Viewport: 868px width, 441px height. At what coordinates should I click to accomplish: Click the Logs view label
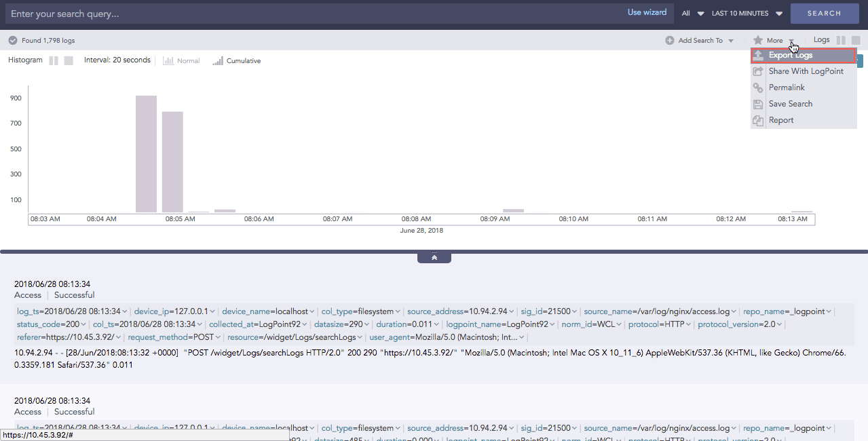point(821,39)
